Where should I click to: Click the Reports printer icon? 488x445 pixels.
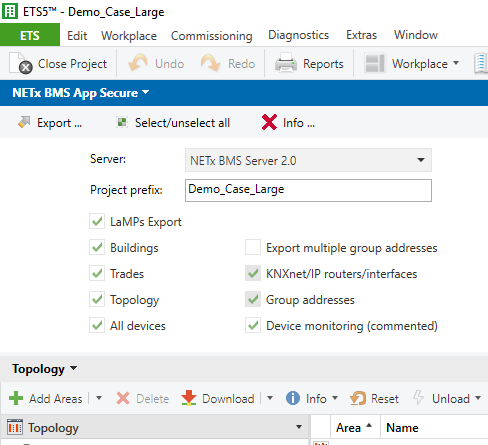(286, 63)
